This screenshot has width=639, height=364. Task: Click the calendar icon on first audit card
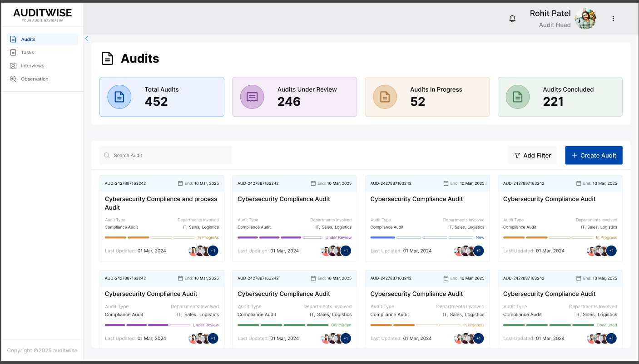pos(180,183)
